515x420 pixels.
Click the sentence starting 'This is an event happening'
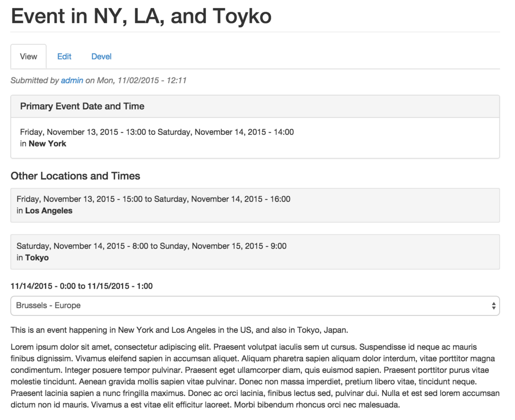coord(179,330)
